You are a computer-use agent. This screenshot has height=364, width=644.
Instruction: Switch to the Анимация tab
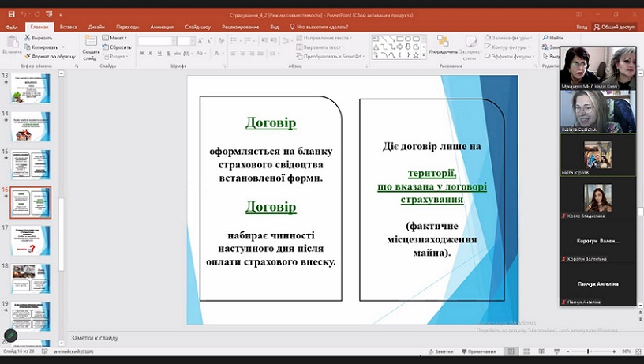162,27
